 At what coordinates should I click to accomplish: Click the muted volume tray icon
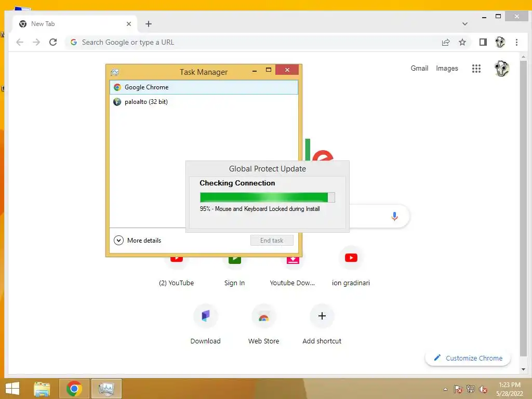pyautogui.click(x=483, y=389)
